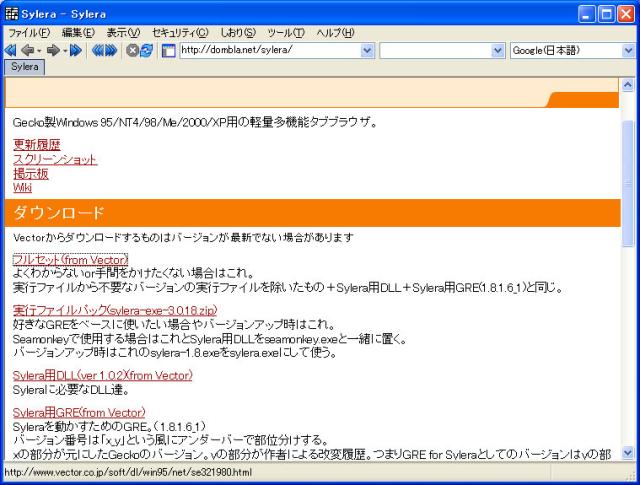Expand the address bar URL dropdown
Viewport: 640px width, 485px height.
[x=367, y=51]
